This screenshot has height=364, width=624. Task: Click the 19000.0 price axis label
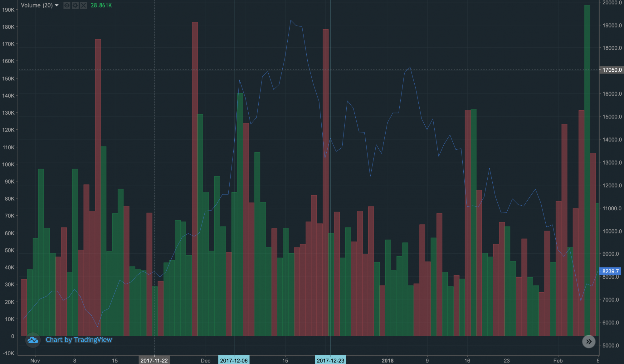pyautogui.click(x=612, y=25)
